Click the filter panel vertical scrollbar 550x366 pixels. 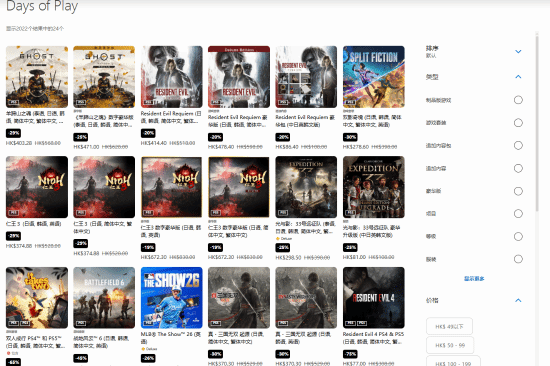(537, 123)
